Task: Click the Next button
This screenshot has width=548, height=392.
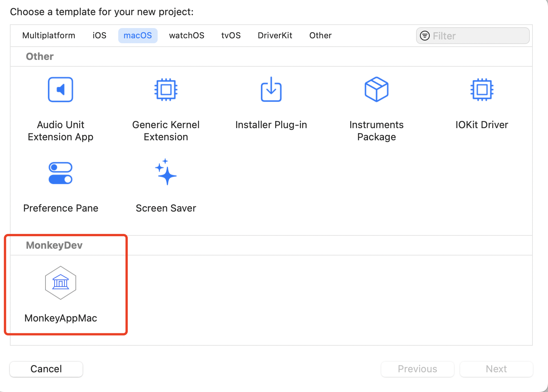Action: (496, 369)
